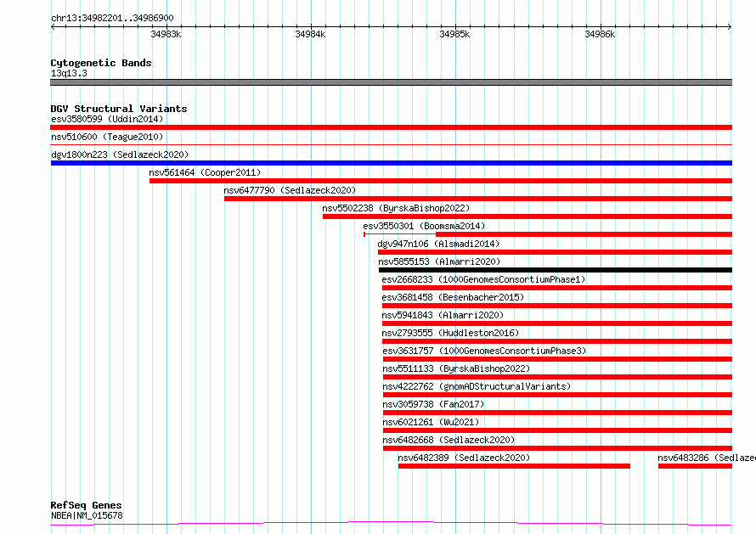This screenshot has width=756, height=534.
Task: Click the 34986k ruler mark
Action: pyautogui.click(x=600, y=34)
